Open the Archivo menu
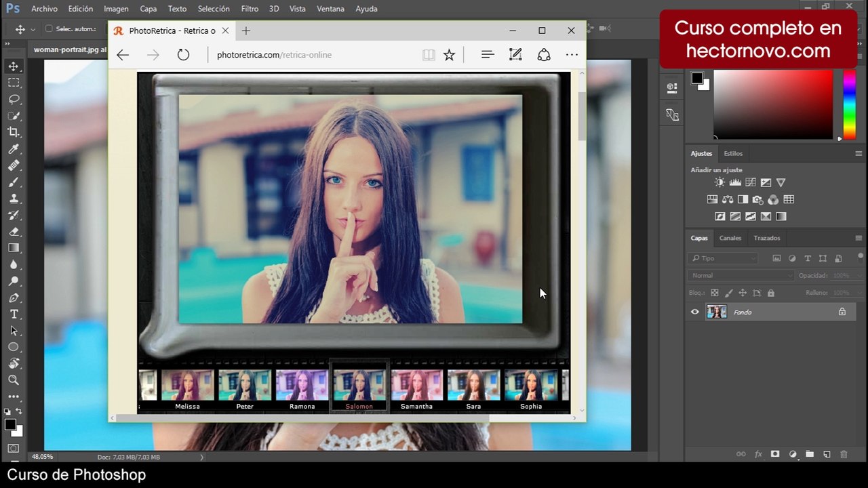This screenshot has width=868, height=488. pyautogui.click(x=44, y=9)
